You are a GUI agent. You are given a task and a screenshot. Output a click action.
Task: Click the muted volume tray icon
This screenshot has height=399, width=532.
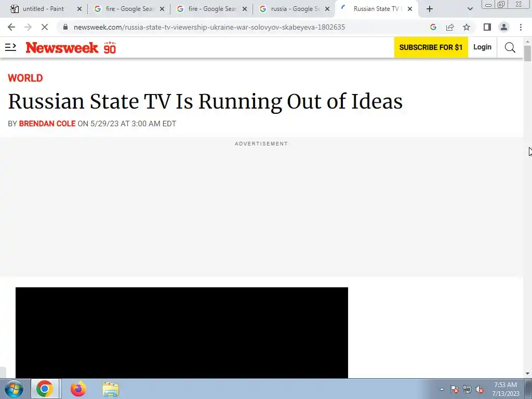pos(480,389)
